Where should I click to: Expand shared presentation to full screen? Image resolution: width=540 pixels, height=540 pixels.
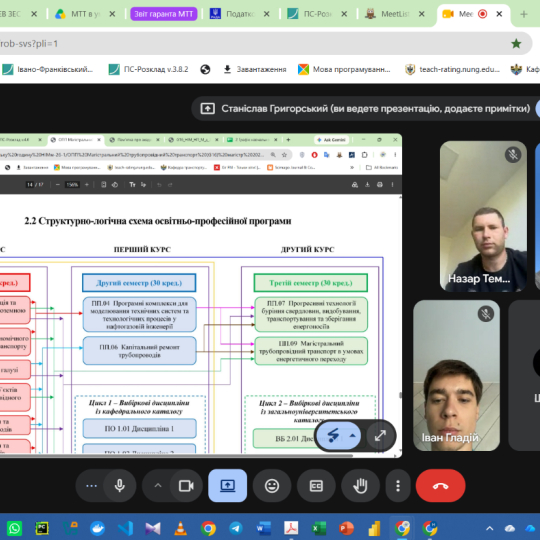coord(380,436)
